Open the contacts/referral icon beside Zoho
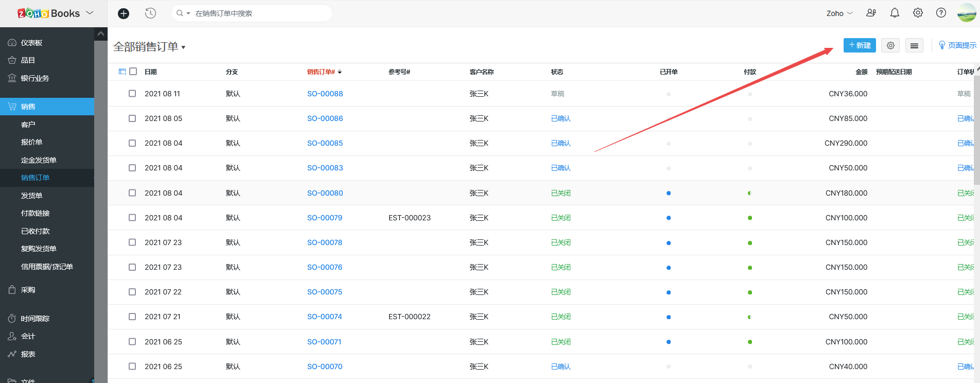 tap(871, 13)
